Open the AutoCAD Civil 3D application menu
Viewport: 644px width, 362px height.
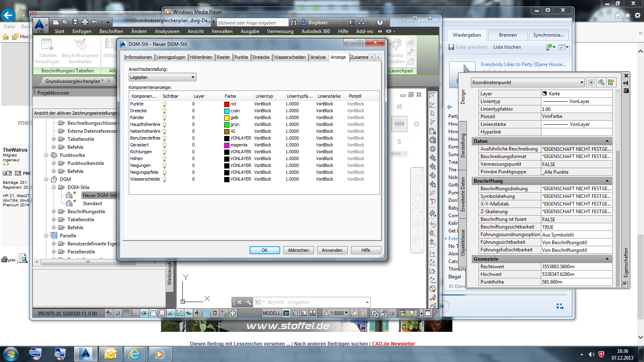(40, 25)
